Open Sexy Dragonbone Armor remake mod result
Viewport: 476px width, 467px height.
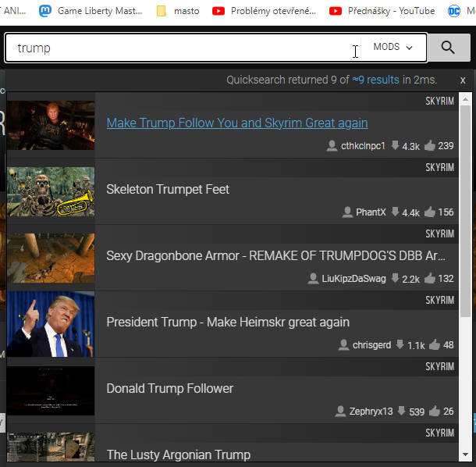click(275, 256)
